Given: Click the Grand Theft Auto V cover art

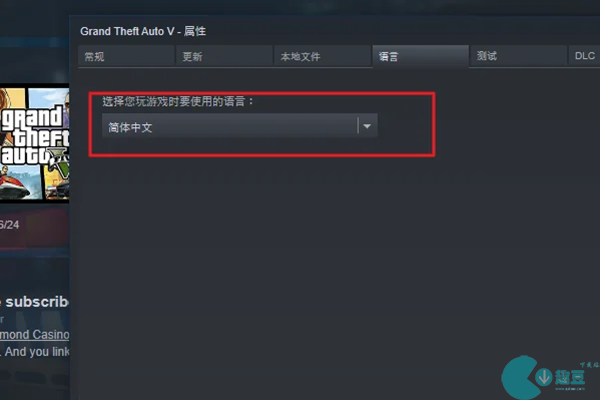Looking at the screenshot, I should 34,143.
